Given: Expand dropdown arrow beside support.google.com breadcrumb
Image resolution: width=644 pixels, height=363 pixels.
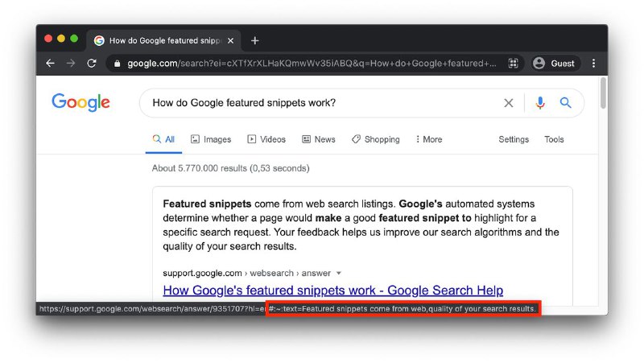Looking at the screenshot, I should 338,273.
